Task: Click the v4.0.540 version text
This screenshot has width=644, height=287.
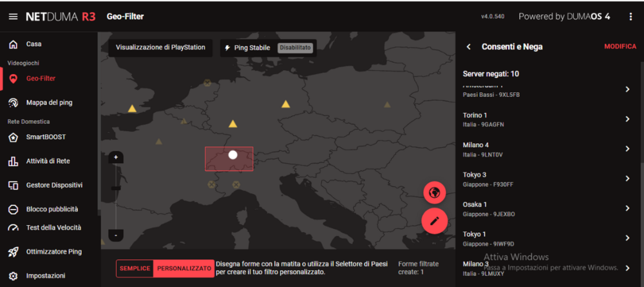Action: point(493,17)
